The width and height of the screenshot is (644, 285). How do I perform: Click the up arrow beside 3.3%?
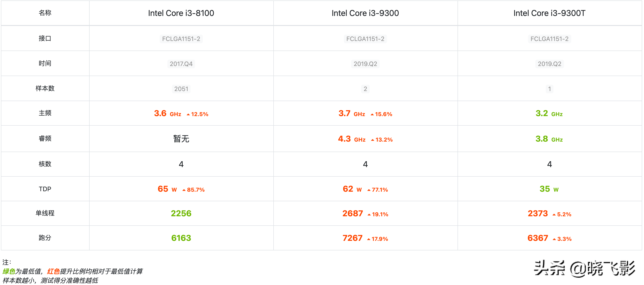pyautogui.click(x=554, y=239)
